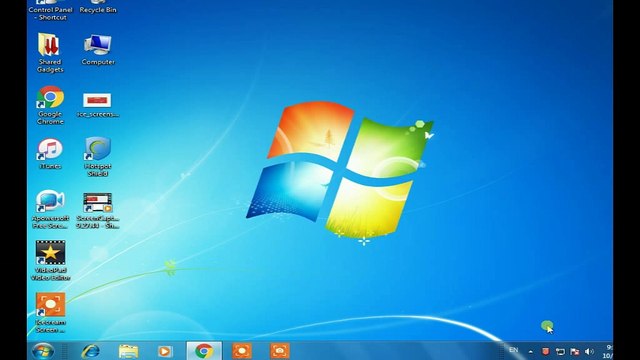The width and height of the screenshot is (640, 360).
Task: Select the Icecream Screen Recorder desktop shortcut
Action: click(50, 313)
